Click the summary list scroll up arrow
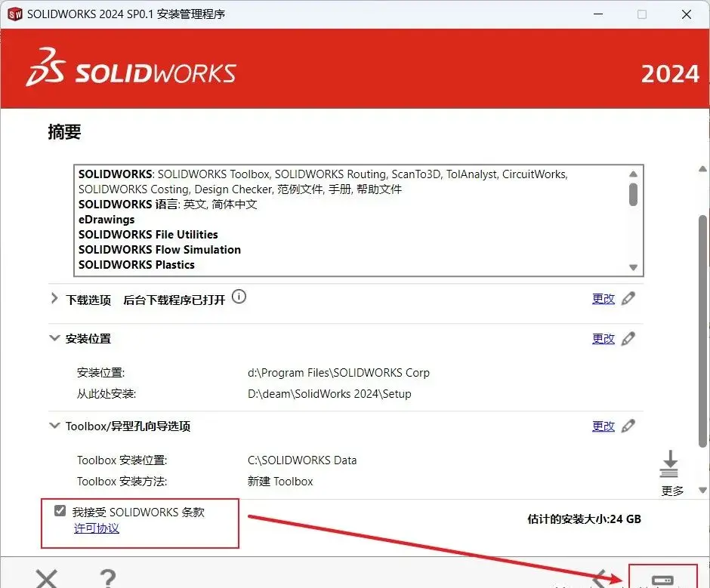Image resolution: width=710 pixels, height=588 pixels. pos(634,174)
